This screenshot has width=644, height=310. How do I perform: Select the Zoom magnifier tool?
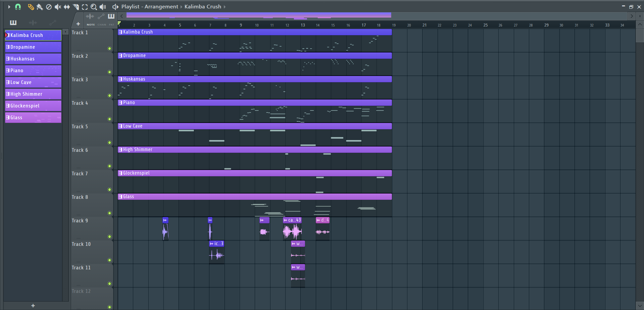click(x=94, y=7)
